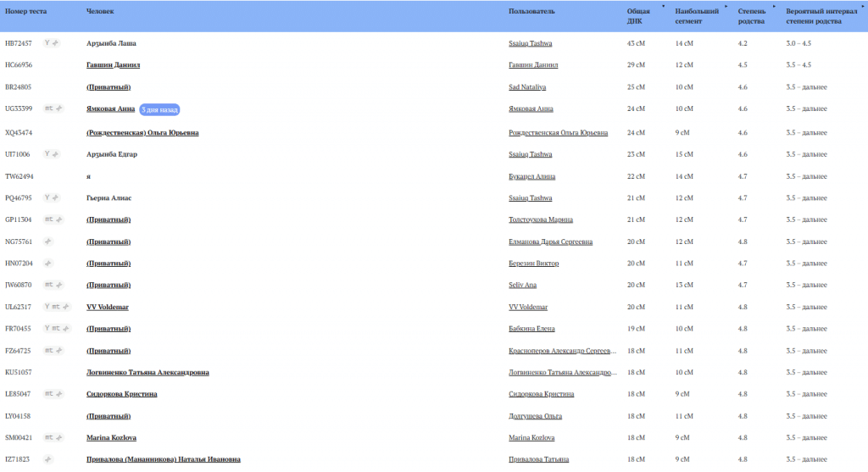Click the tree icon for test HN07204
Screen dimensions: 868x472
(49, 263)
